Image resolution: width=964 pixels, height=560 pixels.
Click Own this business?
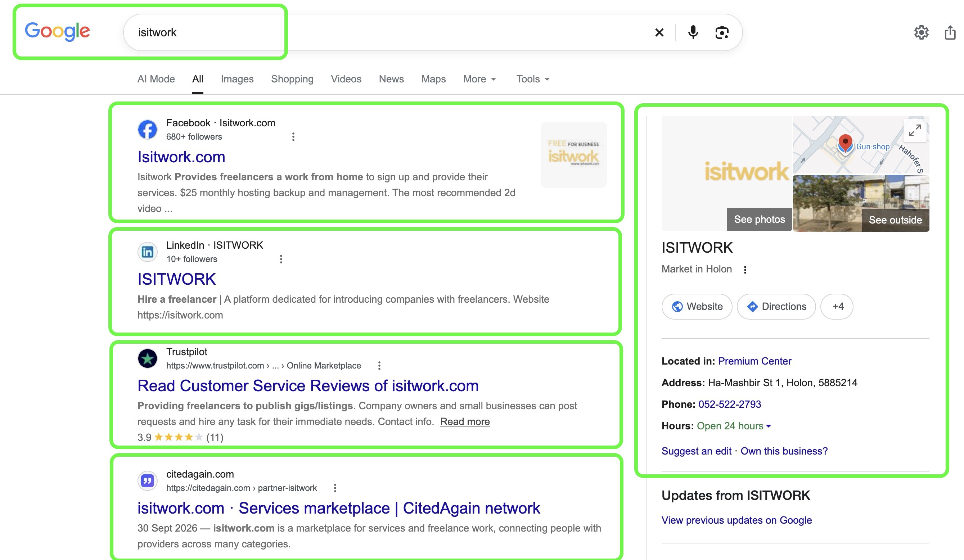(x=784, y=451)
